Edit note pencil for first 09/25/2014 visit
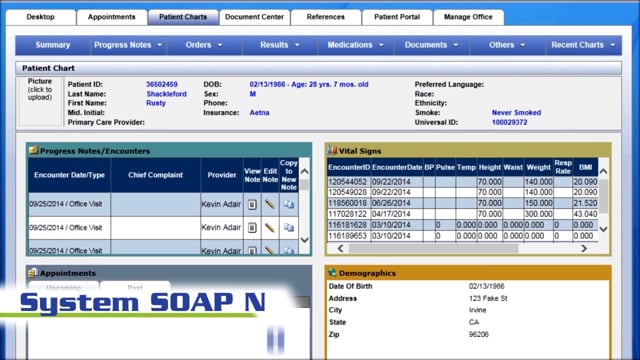Image resolution: width=640 pixels, height=360 pixels. click(x=270, y=204)
